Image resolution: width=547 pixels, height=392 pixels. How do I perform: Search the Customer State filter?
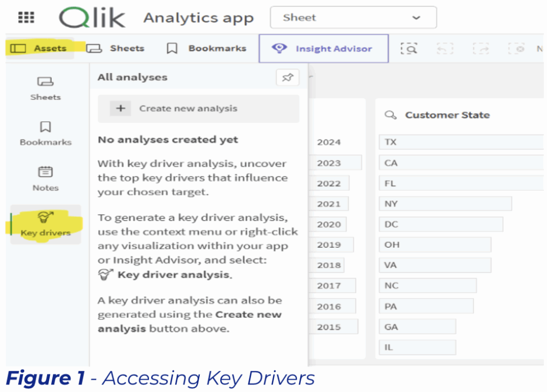pyautogui.click(x=392, y=115)
